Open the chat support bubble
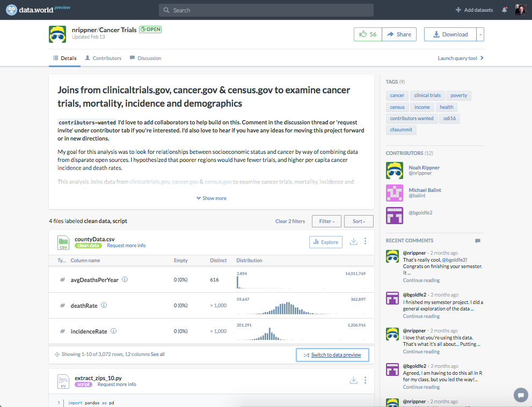Screen dimensions: 532x407 click(521, 395)
